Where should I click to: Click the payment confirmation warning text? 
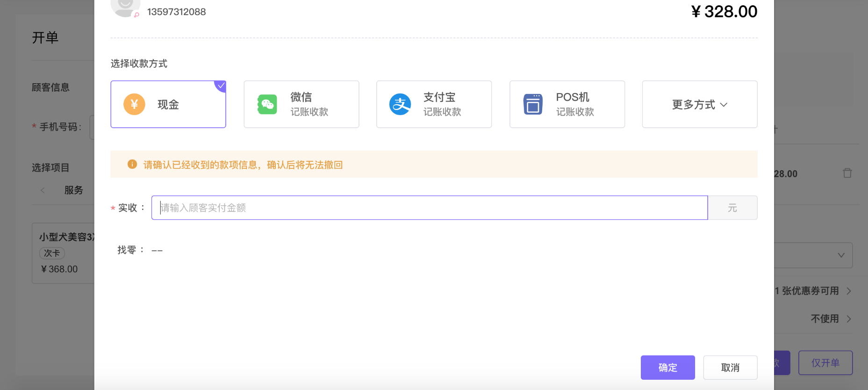pos(243,165)
